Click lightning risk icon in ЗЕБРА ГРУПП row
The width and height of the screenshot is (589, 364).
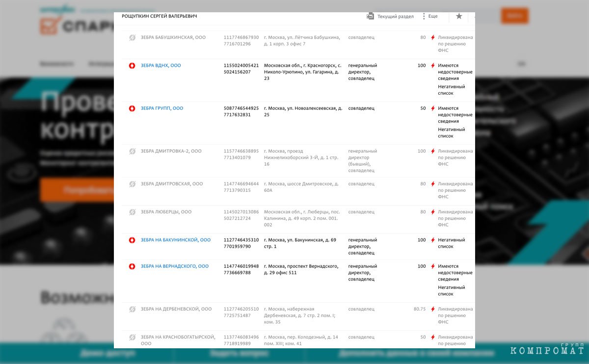432,108
